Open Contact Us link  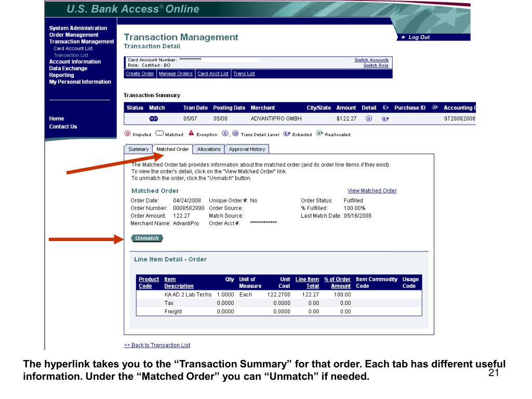63,127
